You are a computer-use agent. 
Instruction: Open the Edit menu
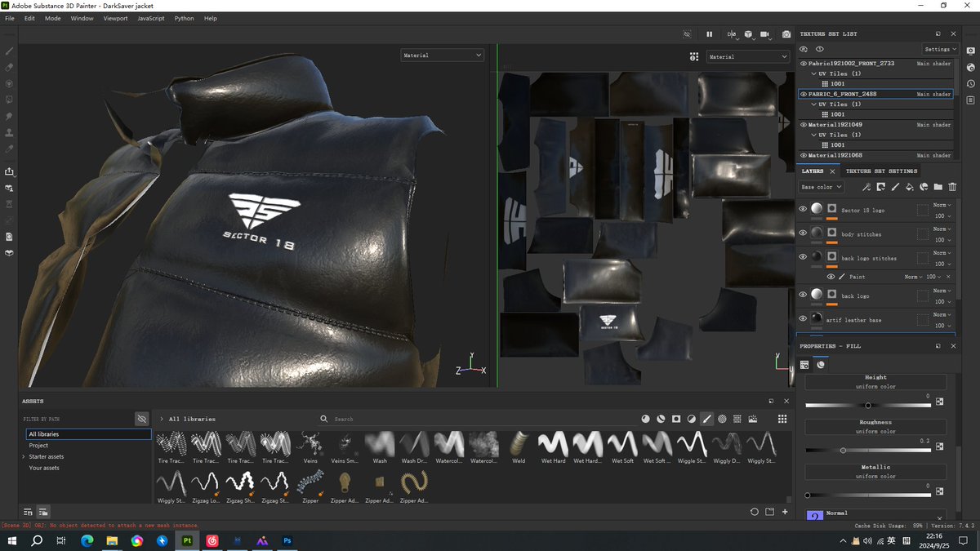29,18
